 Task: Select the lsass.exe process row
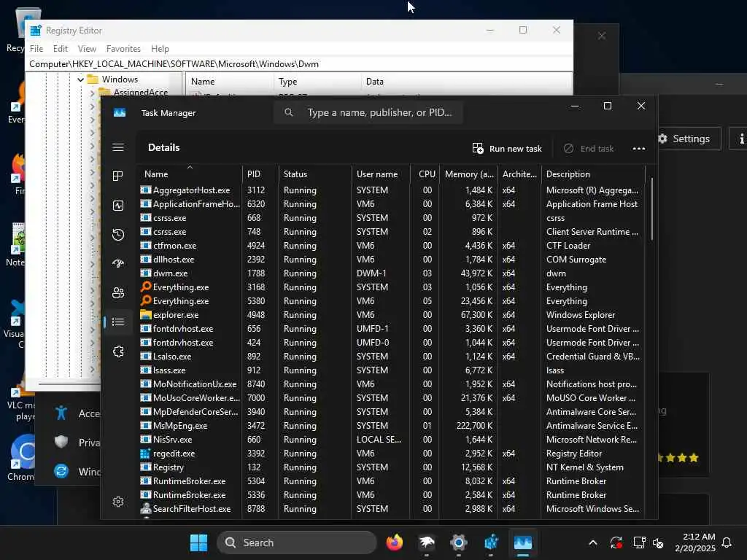pos(391,370)
